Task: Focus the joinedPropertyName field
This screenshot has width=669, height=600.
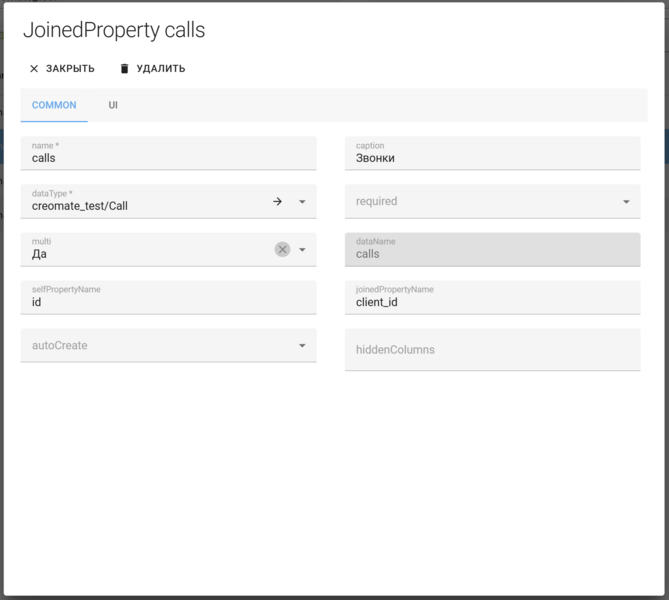Action: tap(492, 302)
